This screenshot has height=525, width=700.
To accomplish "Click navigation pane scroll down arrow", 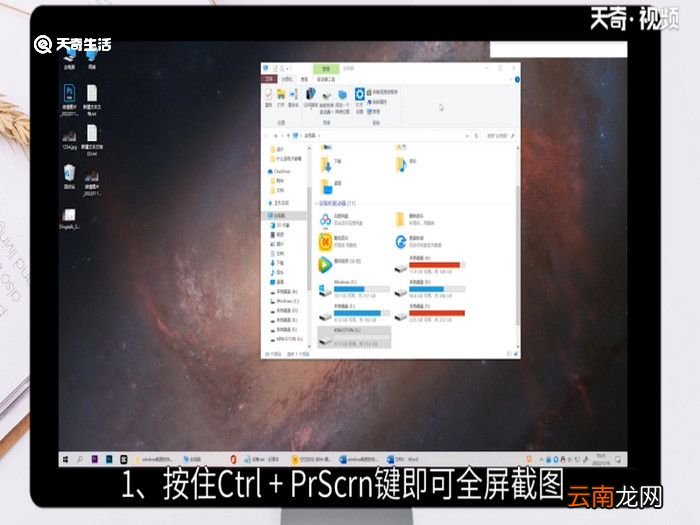I will pyautogui.click(x=308, y=345).
